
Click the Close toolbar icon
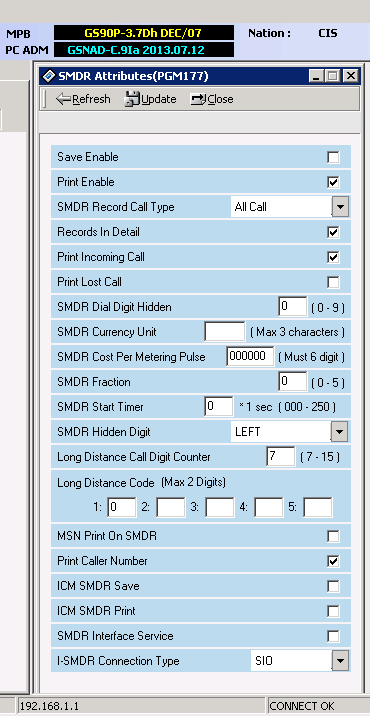click(x=199, y=99)
